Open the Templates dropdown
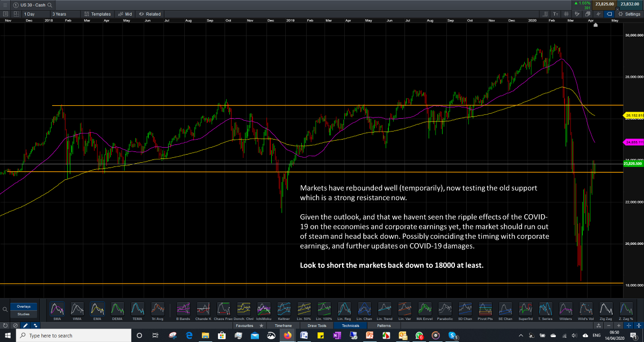644x342 pixels. (x=98, y=14)
